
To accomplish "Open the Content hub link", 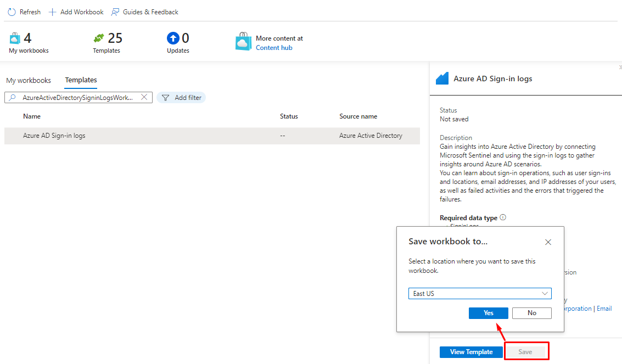I will (x=274, y=48).
